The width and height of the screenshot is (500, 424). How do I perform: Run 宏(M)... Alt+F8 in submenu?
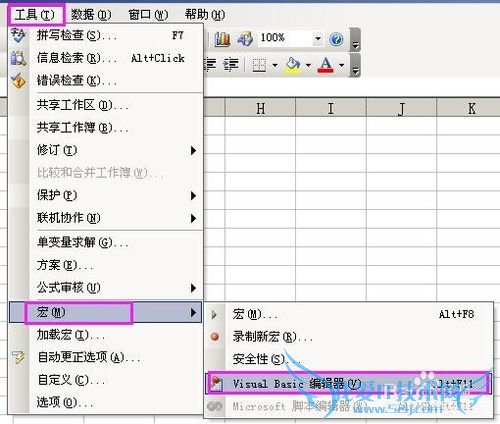(x=349, y=314)
